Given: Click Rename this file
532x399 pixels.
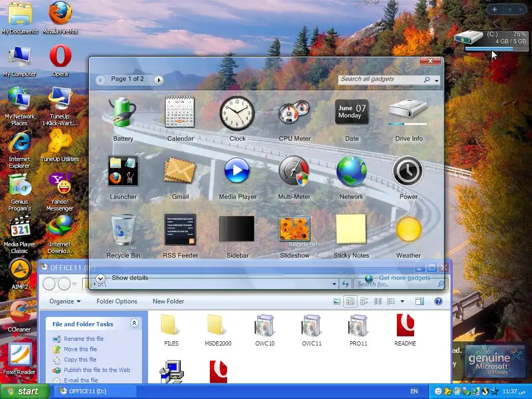Looking at the screenshot, I should 84,339.
